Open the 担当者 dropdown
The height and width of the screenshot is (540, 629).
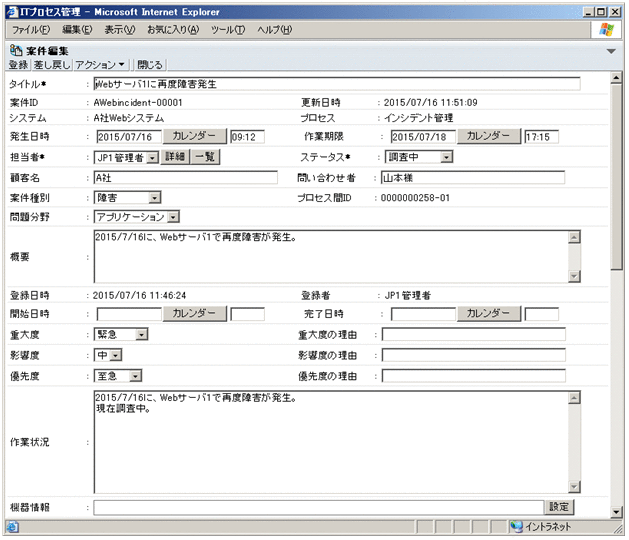point(126,157)
